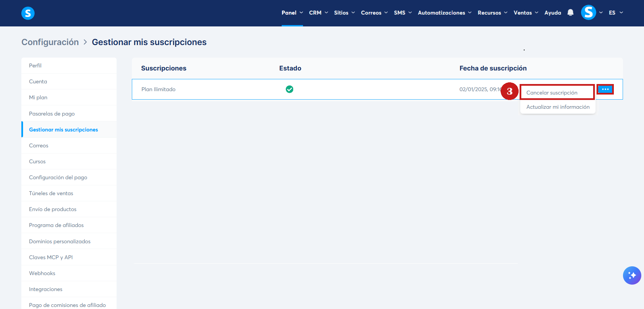Viewport: 644px width, 309px height.
Task: Click the Suscripciones column header
Action: click(x=164, y=68)
